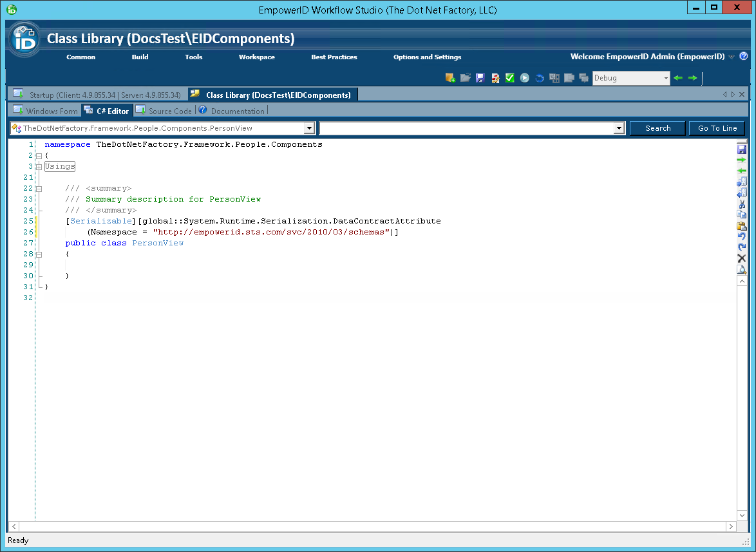
Task: Undo the last edit with blue undo arrow
Action: click(x=741, y=236)
